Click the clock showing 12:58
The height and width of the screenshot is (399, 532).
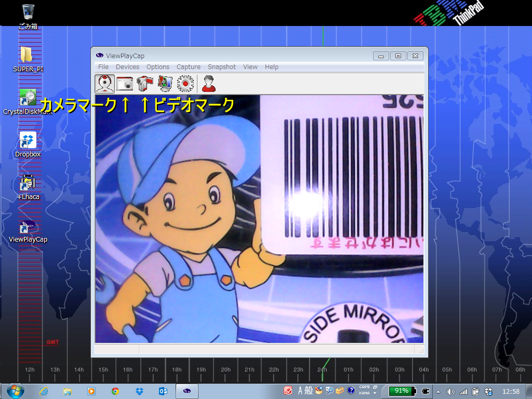[x=511, y=392]
